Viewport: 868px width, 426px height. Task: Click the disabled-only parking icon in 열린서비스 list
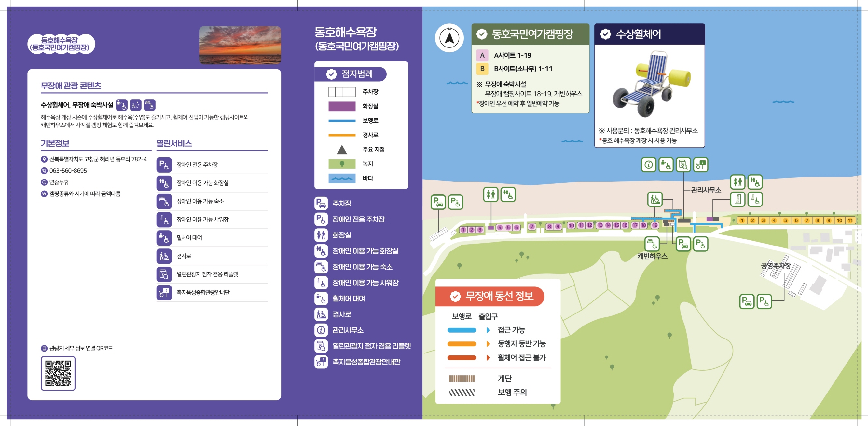pyautogui.click(x=164, y=165)
